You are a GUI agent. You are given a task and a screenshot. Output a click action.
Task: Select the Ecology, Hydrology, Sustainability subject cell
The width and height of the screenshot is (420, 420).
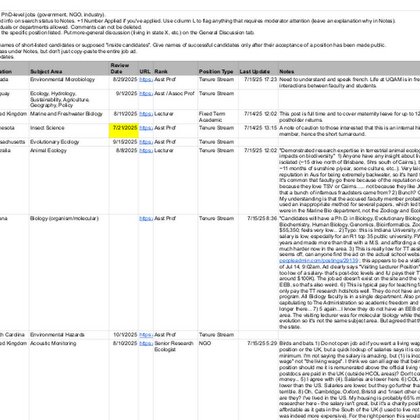(x=69, y=99)
